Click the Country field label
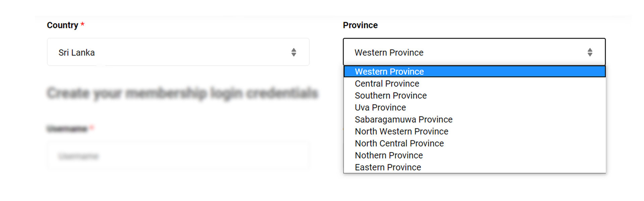This screenshot has width=644, height=201. (62, 25)
